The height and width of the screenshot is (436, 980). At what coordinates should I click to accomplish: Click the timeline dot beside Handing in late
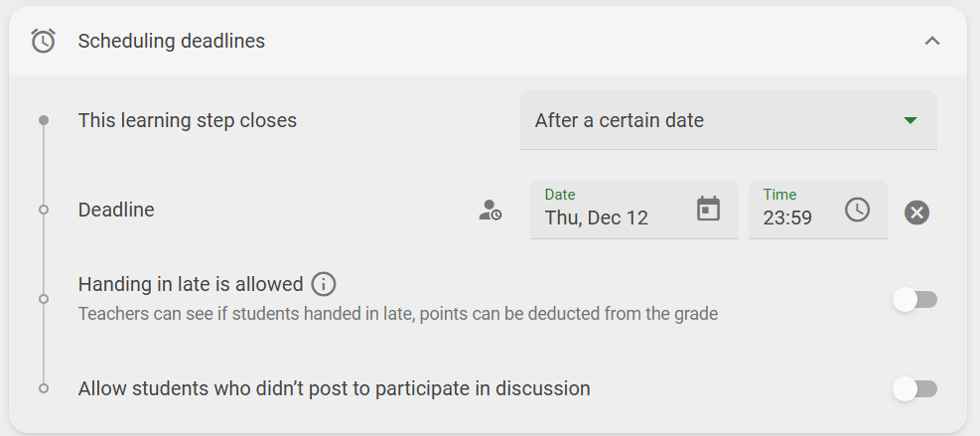tap(43, 299)
